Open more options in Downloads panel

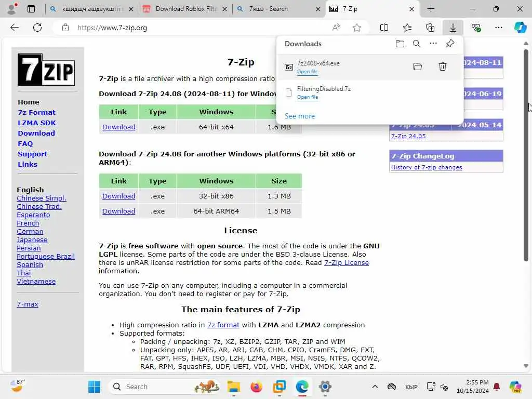[433, 44]
